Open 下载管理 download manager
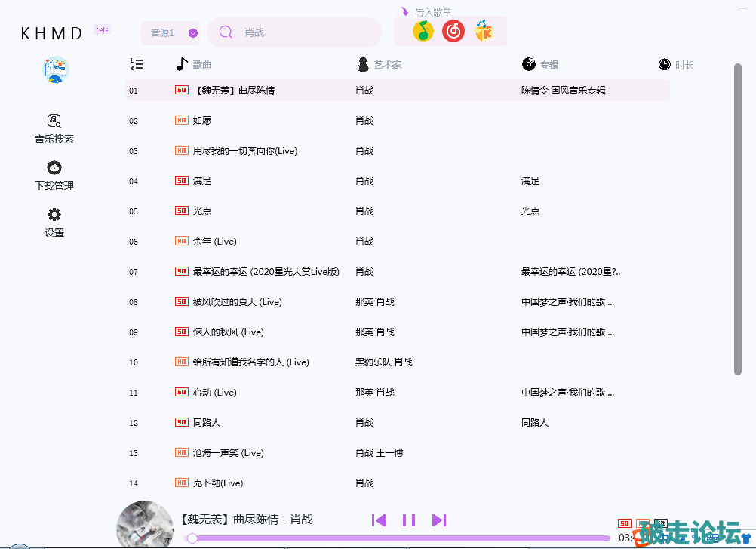 54,175
